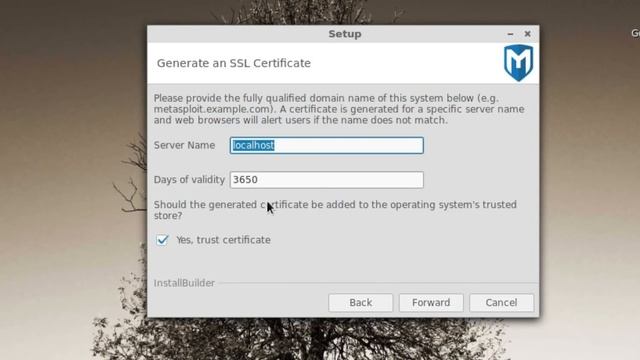Select the Days of validity field
This screenshot has width=640, height=360.
[x=327, y=180]
